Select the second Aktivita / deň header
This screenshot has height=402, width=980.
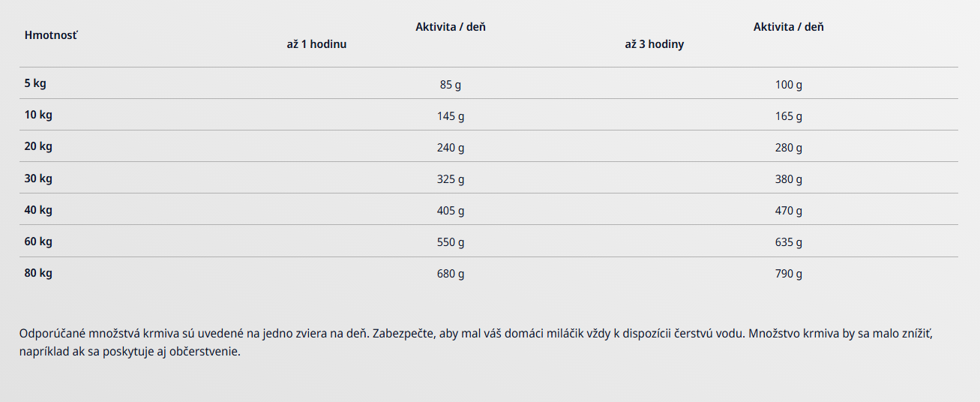pos(789,27)
